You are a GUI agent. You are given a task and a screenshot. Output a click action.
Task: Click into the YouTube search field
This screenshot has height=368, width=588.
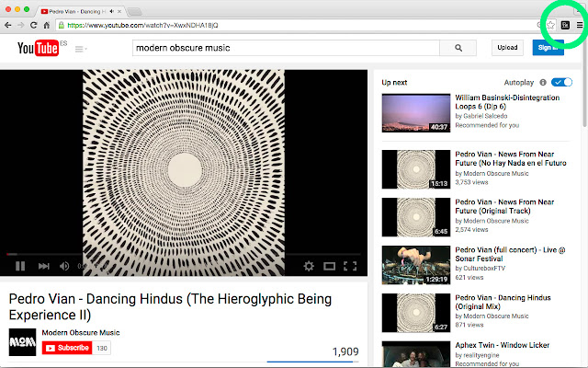286,48
